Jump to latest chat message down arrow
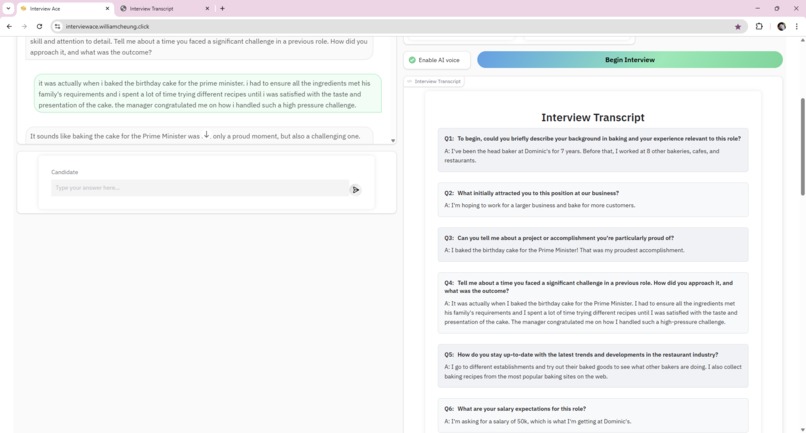 click(x=206, y=135)
